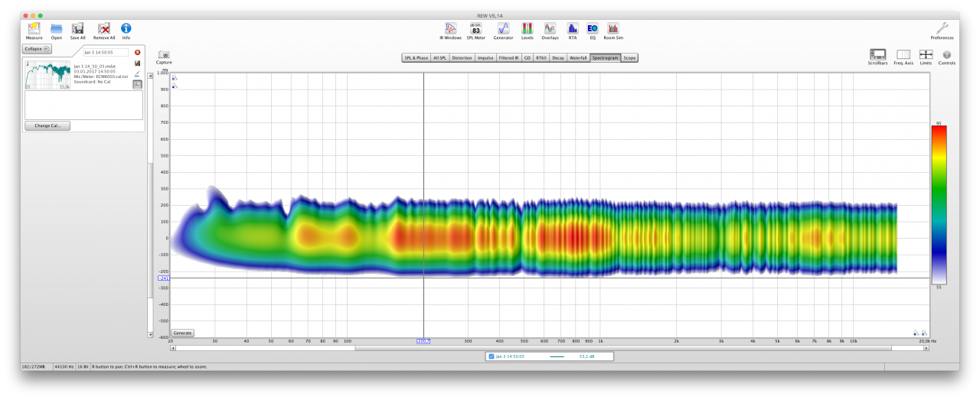Toggle graph Scrollbars on or off
Image resolution: width=980 pixels, height=400 pixels.
tap(877, 55)
